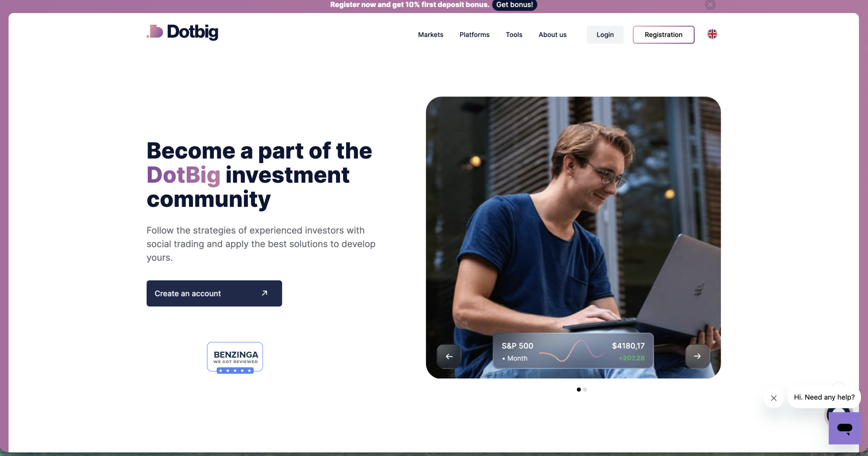The image size is (868, 456).
Task: Click the Login button
Action: coord(605,35)
